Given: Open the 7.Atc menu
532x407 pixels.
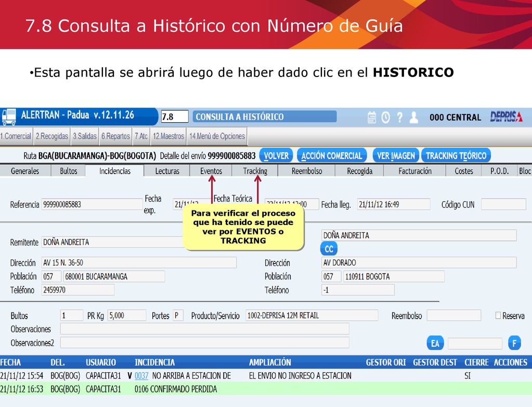Looking at the screenshot, I should click(141, 136).
